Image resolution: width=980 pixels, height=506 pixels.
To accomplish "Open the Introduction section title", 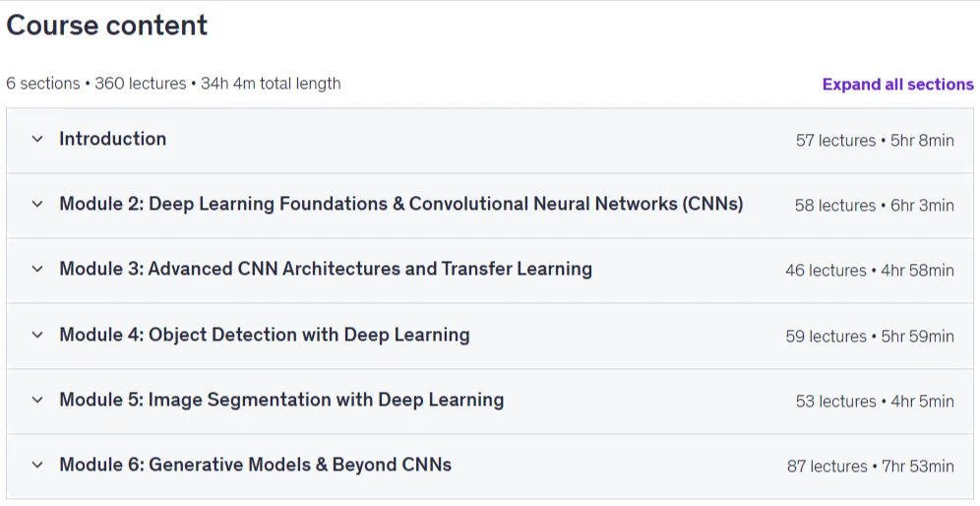I will [x=112, y=139].
